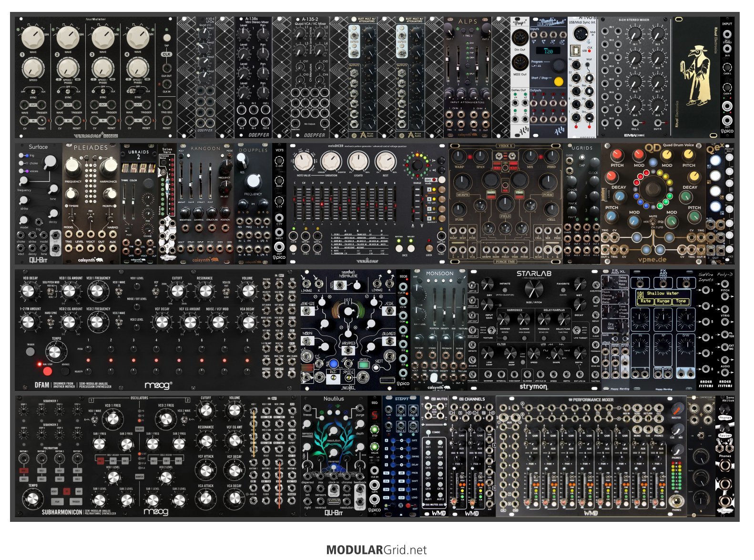Click the "PERFORMANCE MIXER" title
The image size is (754, 560).
[x=593, y=399]
